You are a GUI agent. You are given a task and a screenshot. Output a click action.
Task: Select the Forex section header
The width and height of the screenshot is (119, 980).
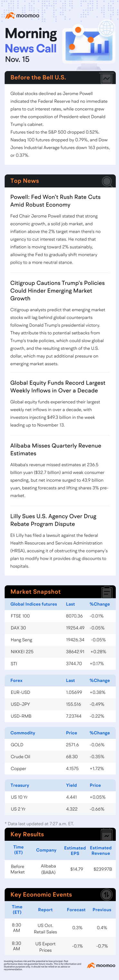(x=16, y=680)
